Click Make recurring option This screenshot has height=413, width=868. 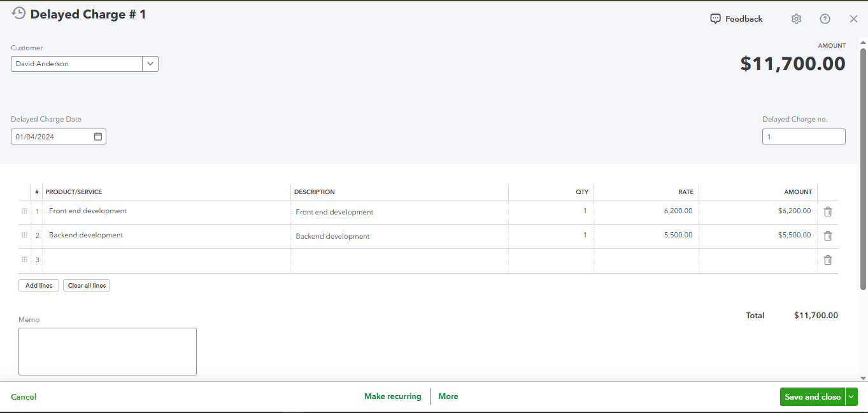click(393, 396)
